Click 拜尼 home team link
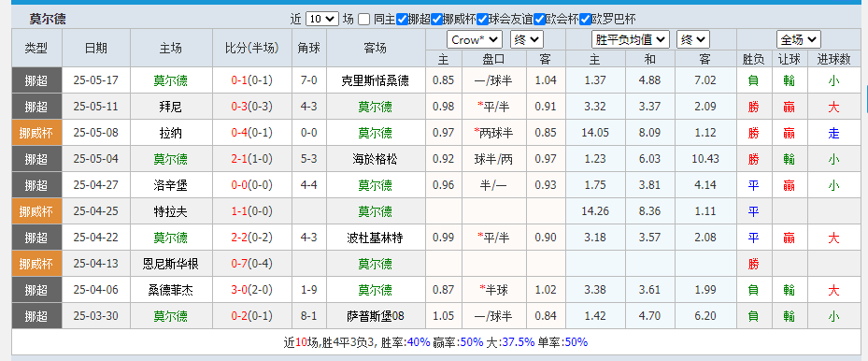The image size is (868, 361). (170, 107)
